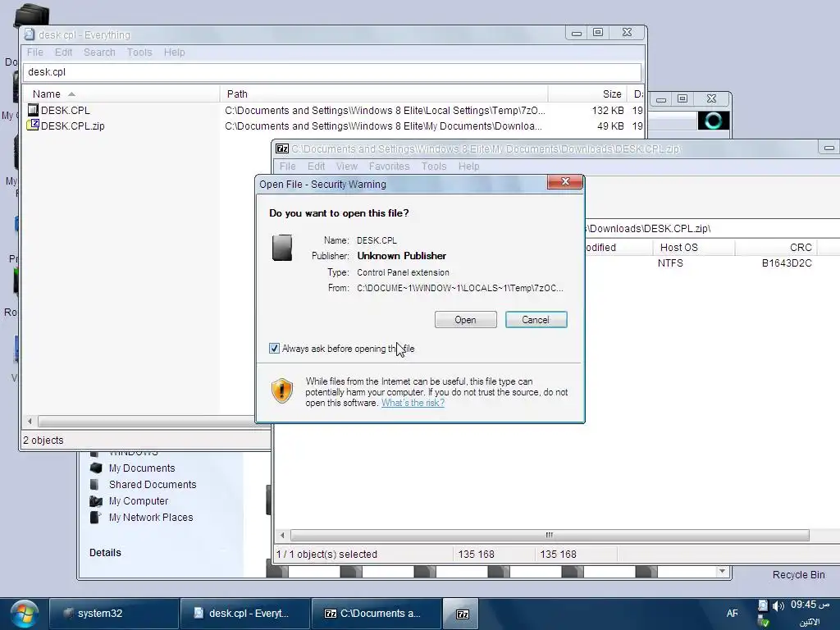Click the AF language indicator
Screen dimensions: 840x630
click(x=733, y=614)
